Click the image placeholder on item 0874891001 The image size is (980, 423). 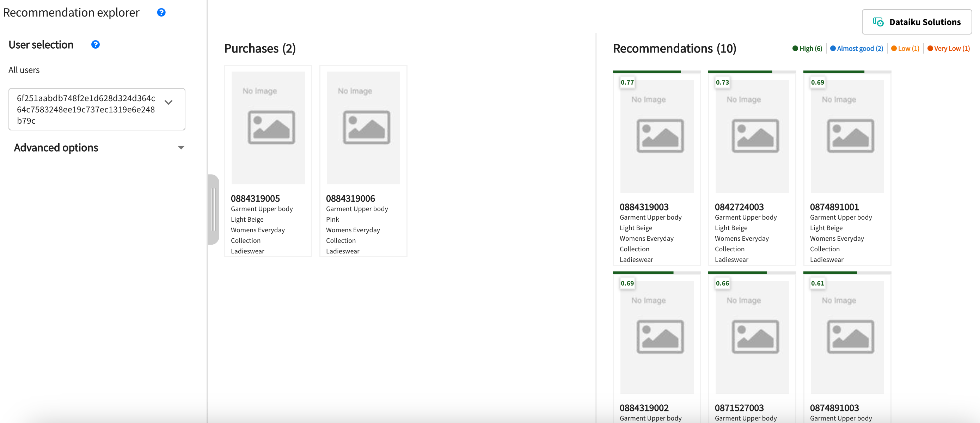click(847, 136)
